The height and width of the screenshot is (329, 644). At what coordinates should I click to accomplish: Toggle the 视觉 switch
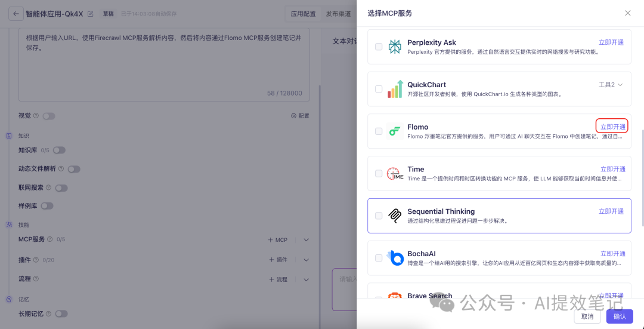[49, 116]
